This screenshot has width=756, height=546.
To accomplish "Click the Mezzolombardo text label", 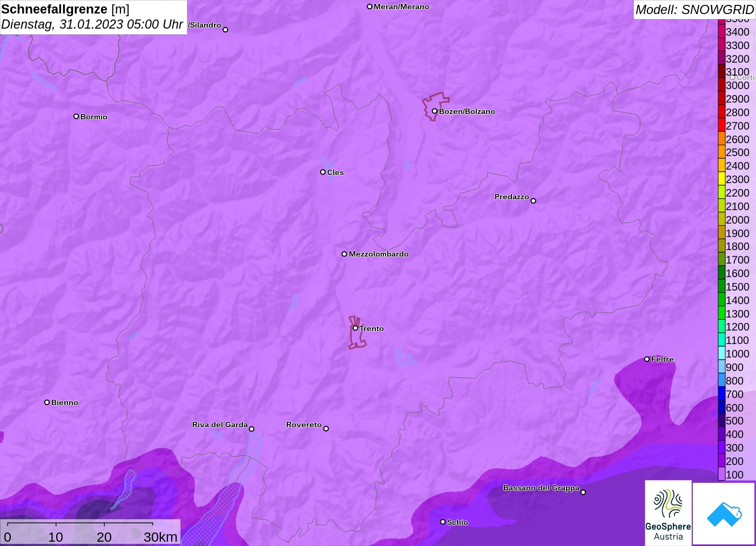I will pyautogui.click(x=379, y=254).
